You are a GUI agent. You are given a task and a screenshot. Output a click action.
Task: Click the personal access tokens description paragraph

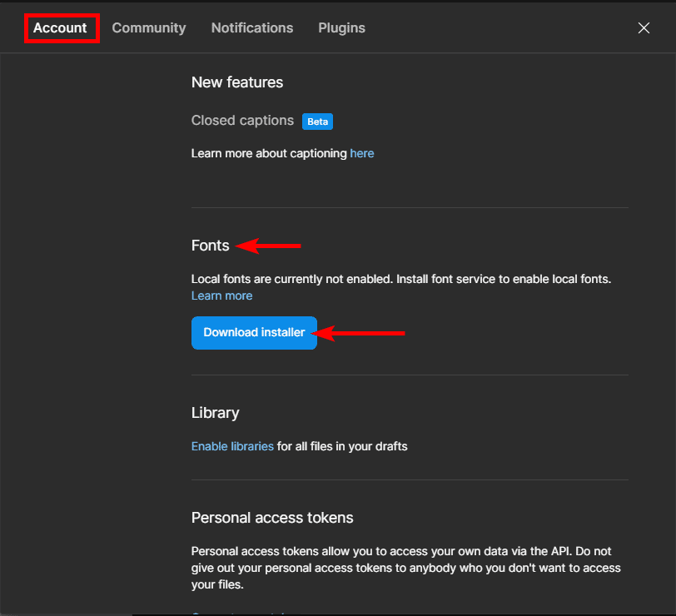pos(405,568)
